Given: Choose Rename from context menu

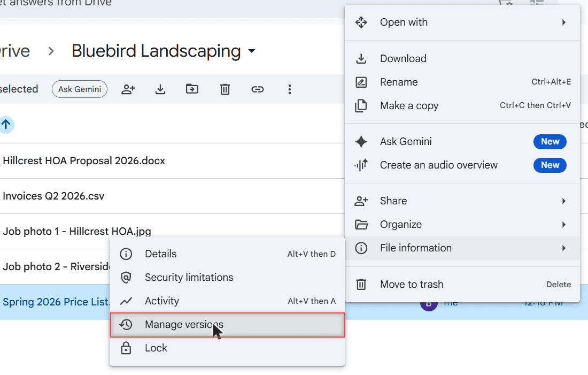Looking at the screenshot, I should (x=462, y=82).
